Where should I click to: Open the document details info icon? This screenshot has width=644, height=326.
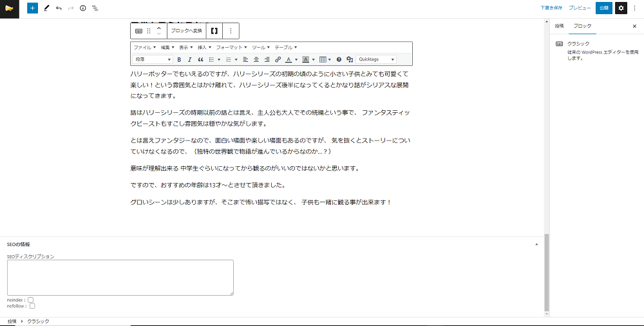(x=83, y=8)
